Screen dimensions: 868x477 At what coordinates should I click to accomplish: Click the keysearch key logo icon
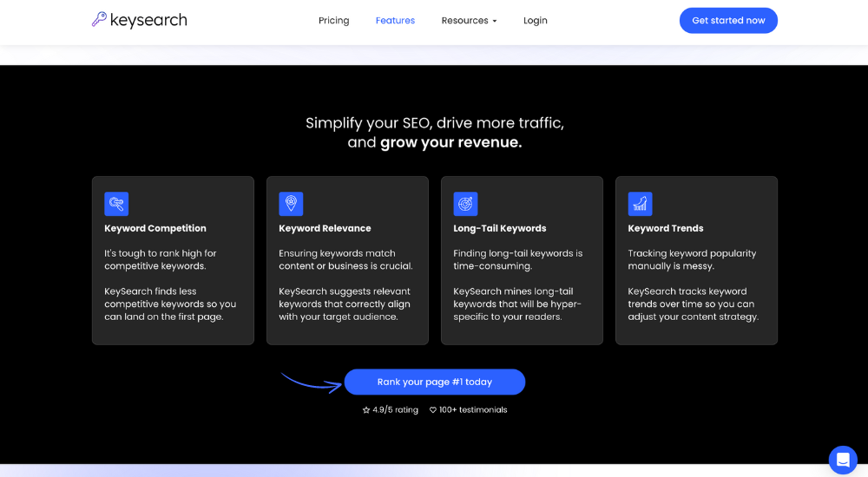point(99,19)
